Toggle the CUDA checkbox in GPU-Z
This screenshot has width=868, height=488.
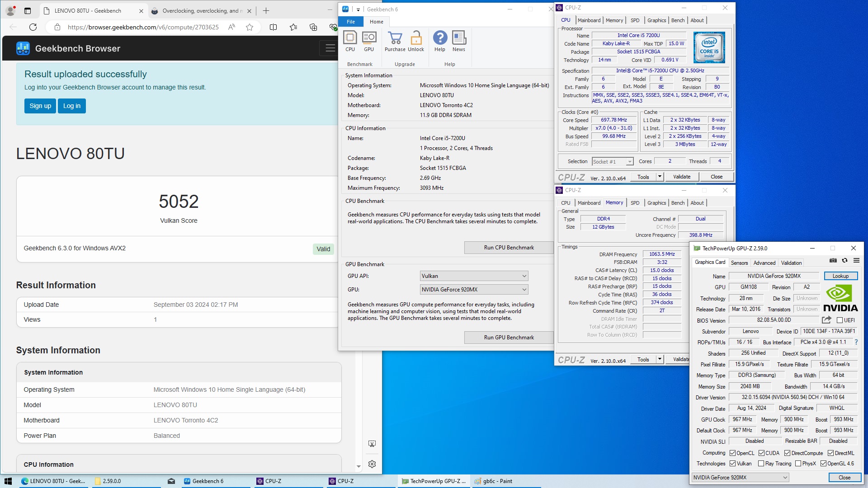[761, 453]
